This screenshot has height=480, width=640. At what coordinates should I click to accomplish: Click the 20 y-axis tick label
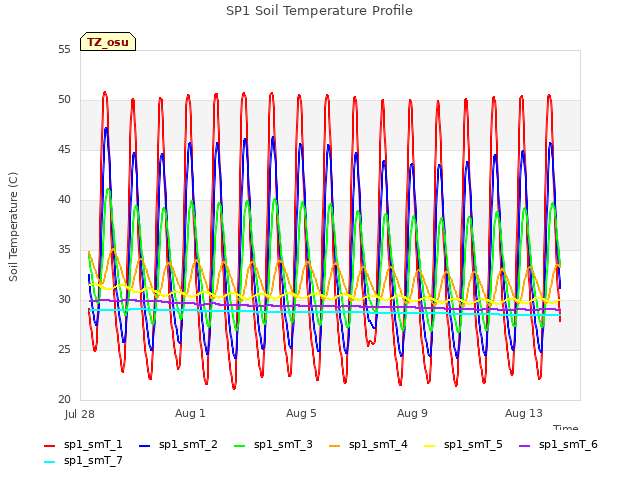(64, 400)
